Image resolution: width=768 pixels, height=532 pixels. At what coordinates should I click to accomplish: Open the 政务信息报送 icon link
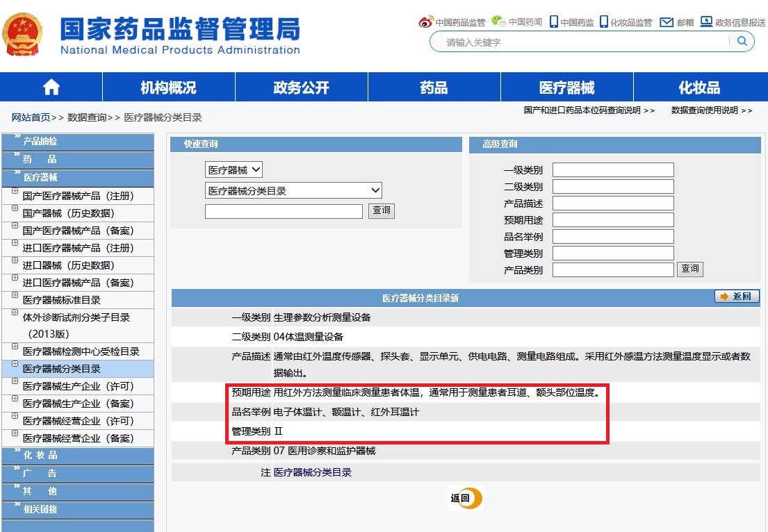pyautogui.click(x=733, y=22)
